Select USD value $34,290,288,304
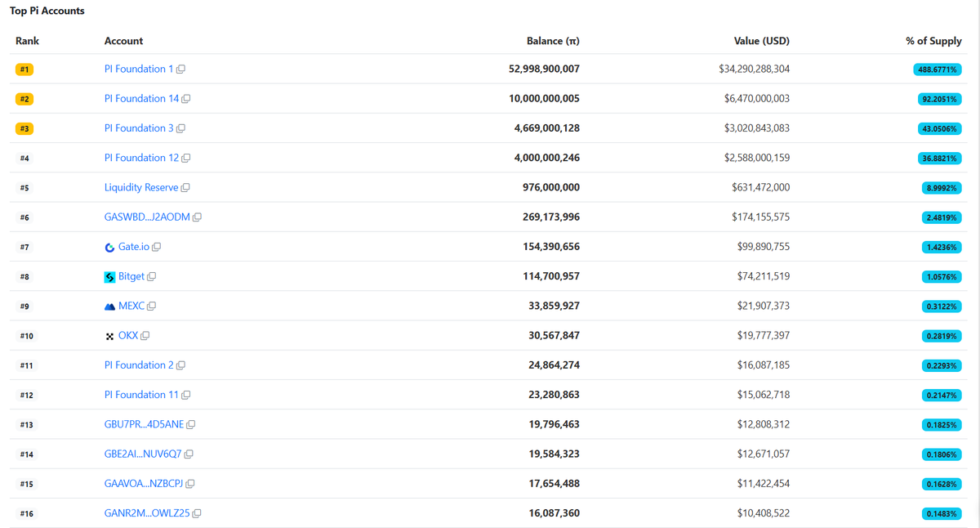The width and height of the screenshot is (980, 528). pos(755,69)
